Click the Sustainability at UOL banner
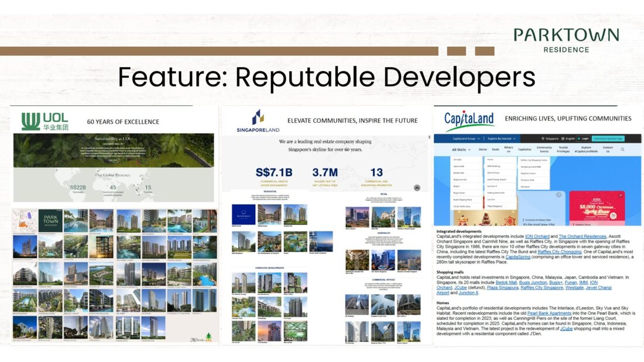 [x=114, y=150]
